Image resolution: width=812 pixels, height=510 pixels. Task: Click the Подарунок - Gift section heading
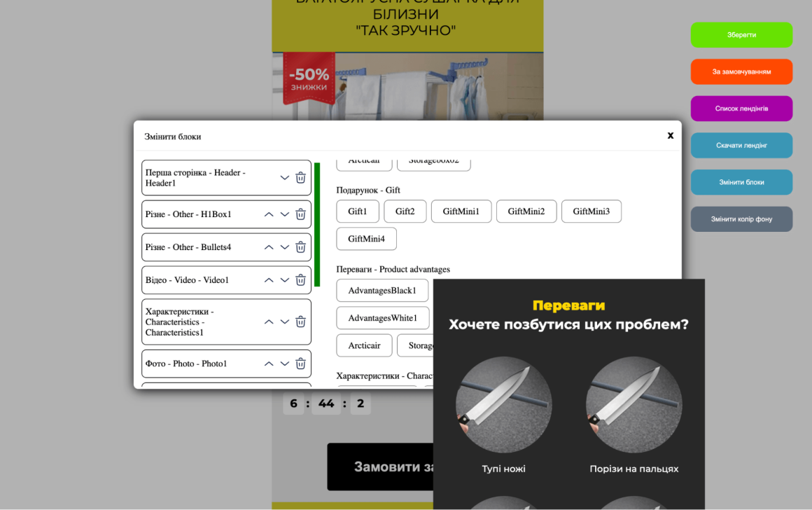(368, 191)
